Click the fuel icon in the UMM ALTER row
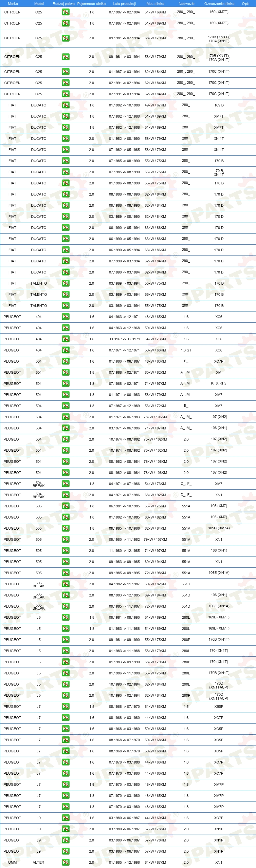256x868 pixels. tap(66, 862)
